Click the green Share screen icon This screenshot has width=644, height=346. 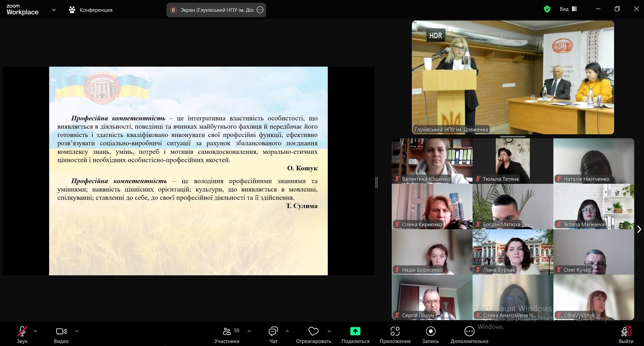pos(355,332)
